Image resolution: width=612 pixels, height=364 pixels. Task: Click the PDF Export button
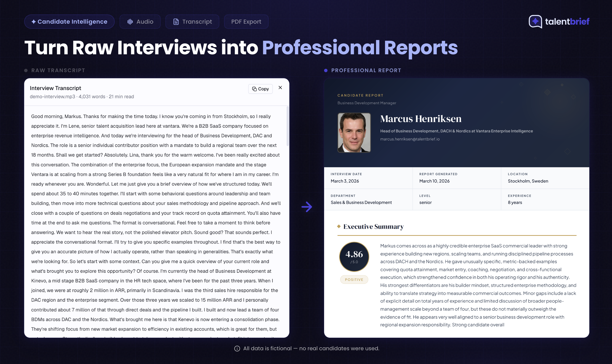(x=246, y=21)
